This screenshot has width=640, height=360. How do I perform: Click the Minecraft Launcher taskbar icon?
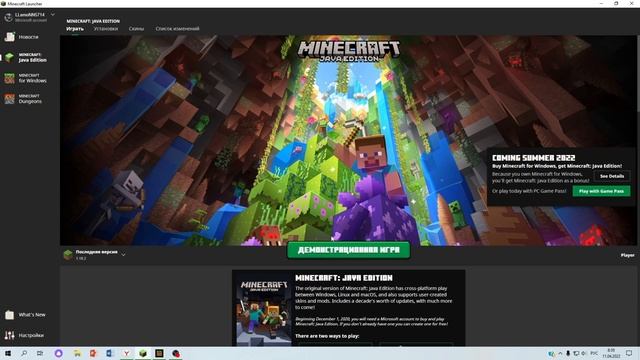click(x=143, y=353)
